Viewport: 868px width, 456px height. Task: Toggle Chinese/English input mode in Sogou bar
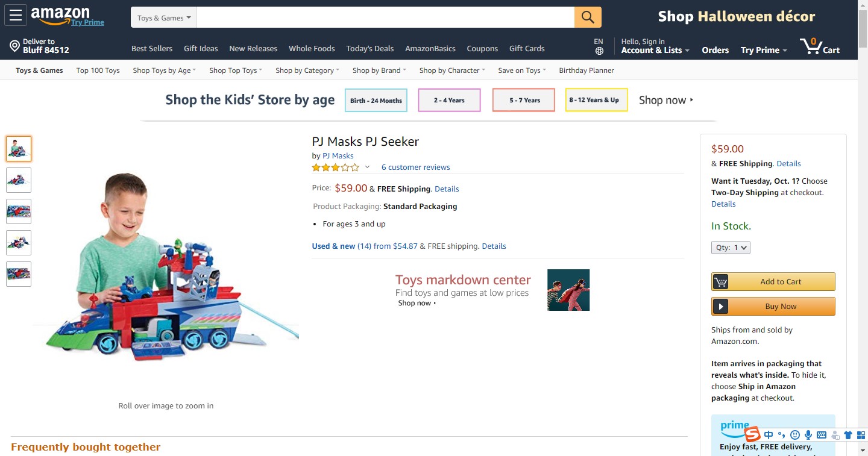coord(769,435)
